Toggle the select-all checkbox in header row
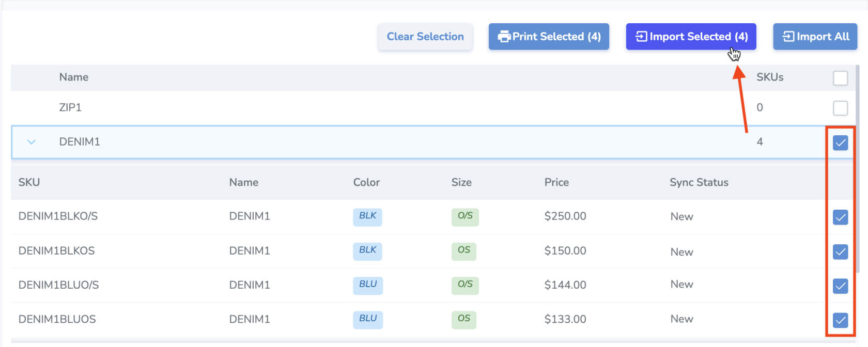 point(840,78)
